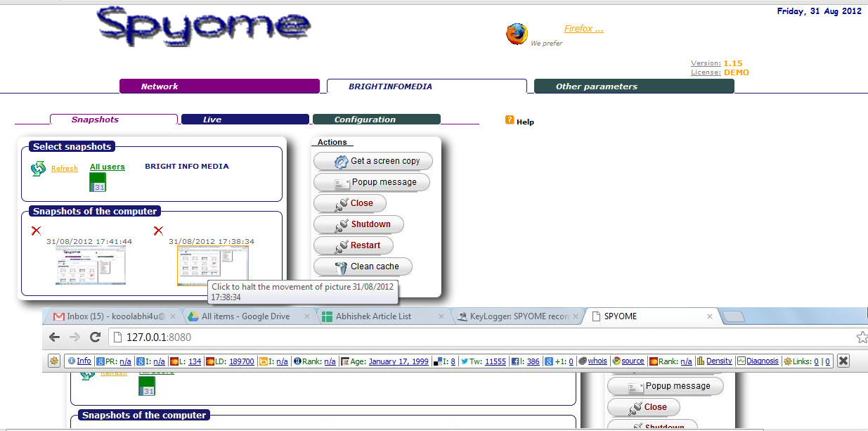
Task: Click the PR: n/a toolbar value
Action: [114, 361]
